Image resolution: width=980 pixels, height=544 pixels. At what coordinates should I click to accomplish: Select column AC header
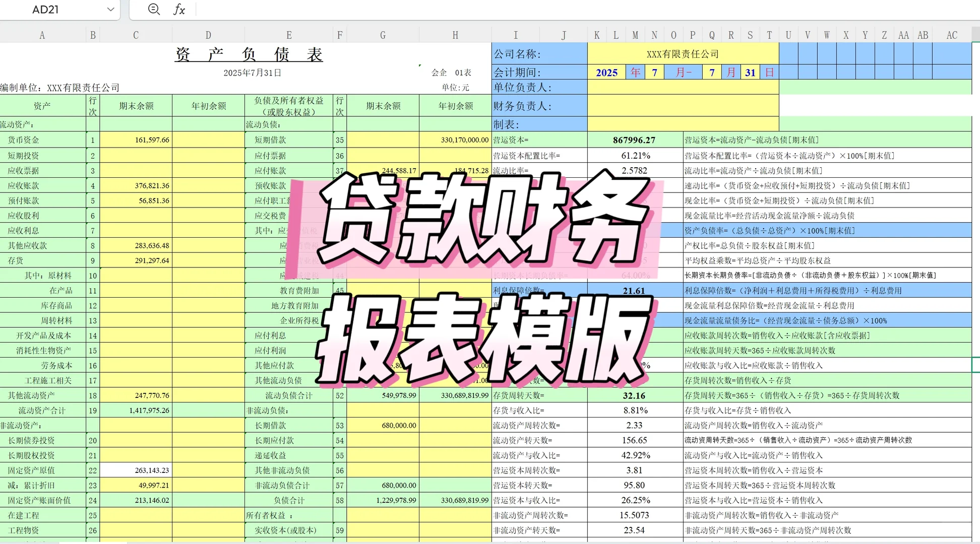tap(951, 34)
